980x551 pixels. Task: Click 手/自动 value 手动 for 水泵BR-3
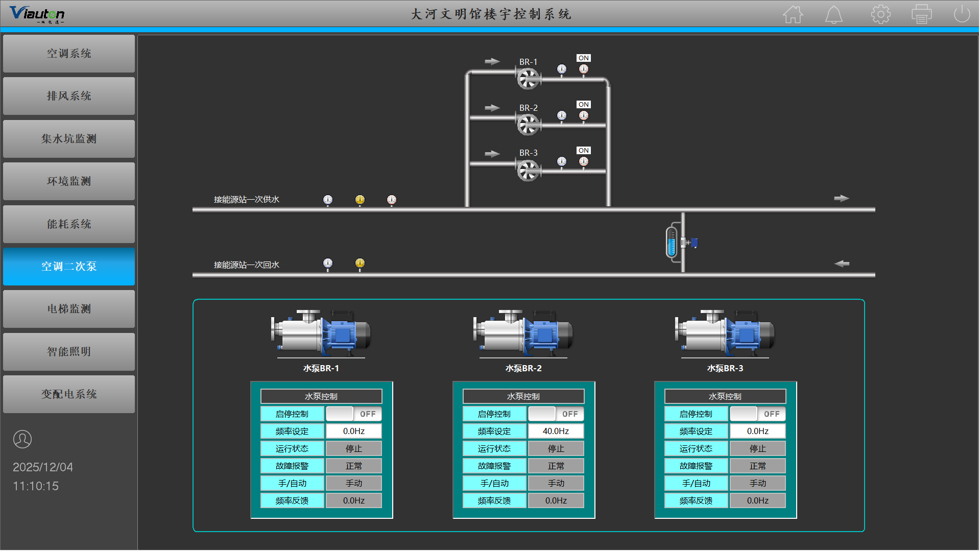click(758, 484)
